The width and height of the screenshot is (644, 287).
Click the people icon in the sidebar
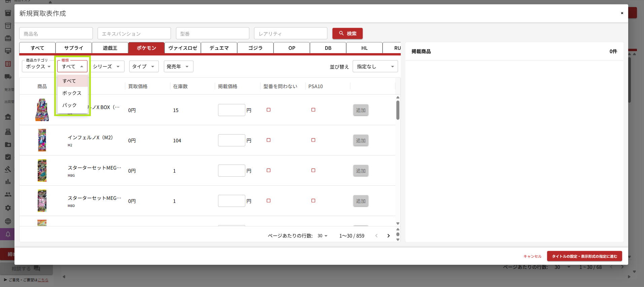(8, 194)
